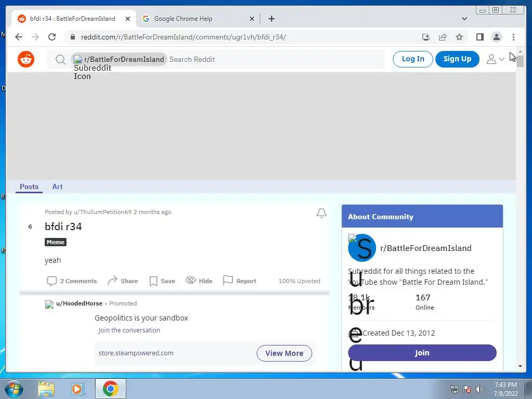Open u/ThuliumPetition69 profile link

tap(102, 212)
